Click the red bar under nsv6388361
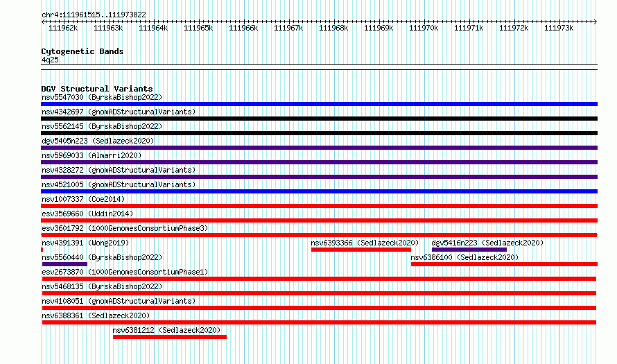Viewport: 617px width, 364px height. pyautogui.click(x=319, y=322)
